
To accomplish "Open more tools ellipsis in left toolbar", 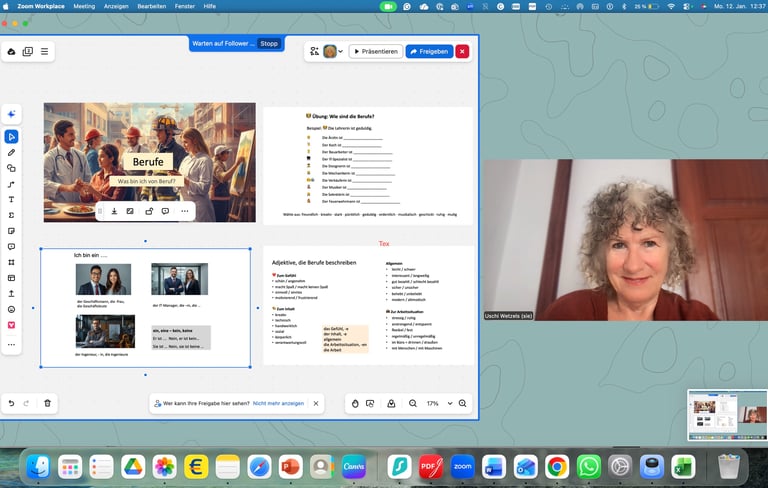I will (x=11, y=344).
